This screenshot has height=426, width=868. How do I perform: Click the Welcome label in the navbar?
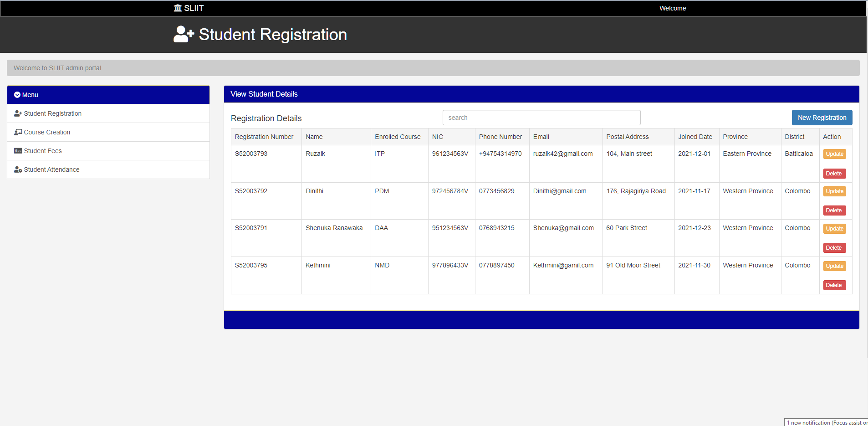(672, 8)
